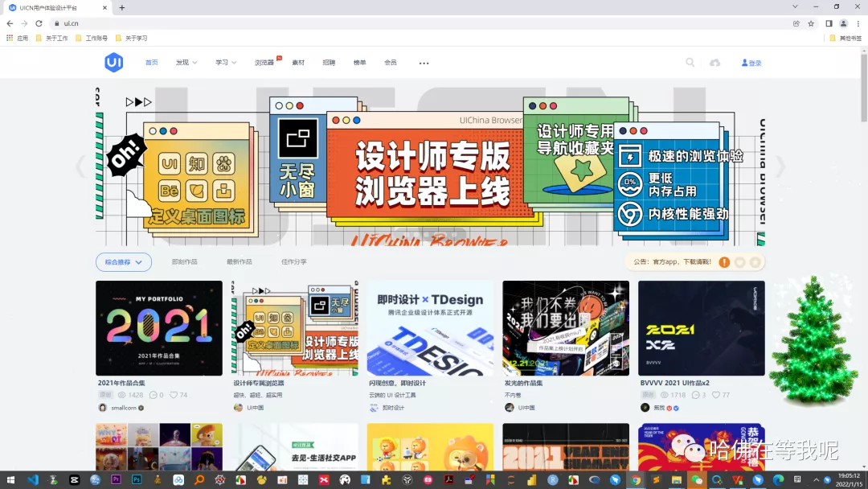This screenshot has width=868, height=489.
Task: Expand the 综合推荐 dropdown filter
Action: (x=124, y=262)
